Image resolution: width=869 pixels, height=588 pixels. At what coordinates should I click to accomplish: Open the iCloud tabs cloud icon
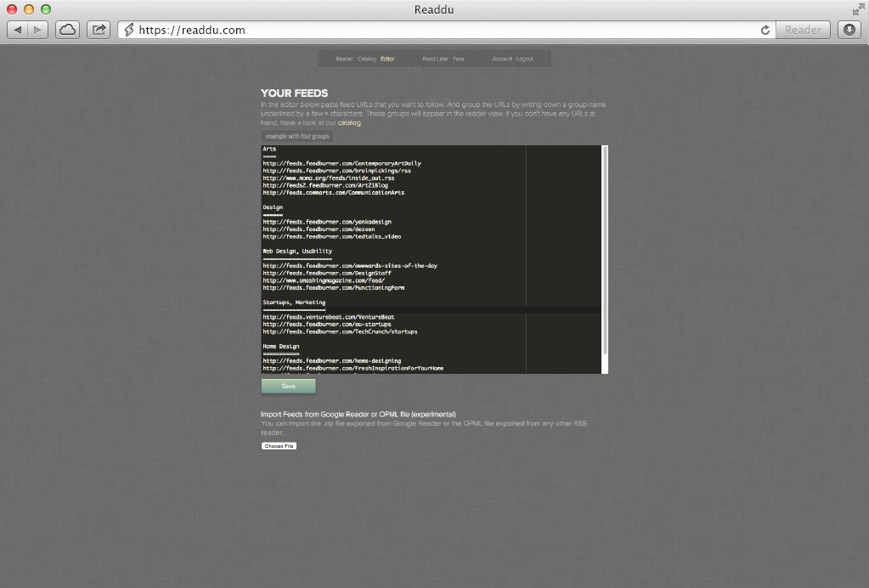click(x=68, y=30)
